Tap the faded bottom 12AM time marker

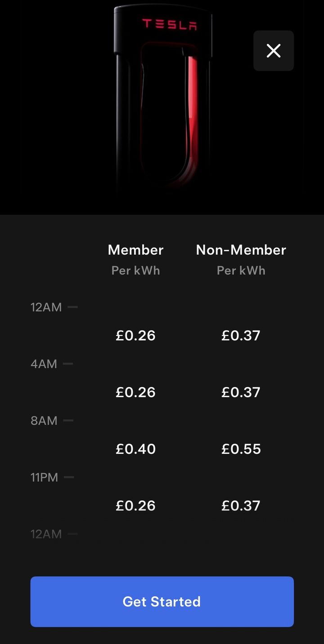coord(46,534)
